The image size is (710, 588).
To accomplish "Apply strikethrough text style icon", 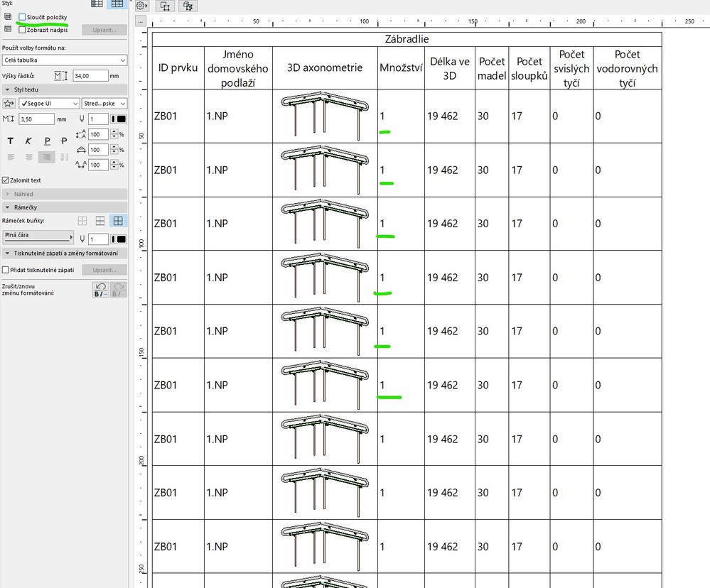I will click(x=65, y=141).
